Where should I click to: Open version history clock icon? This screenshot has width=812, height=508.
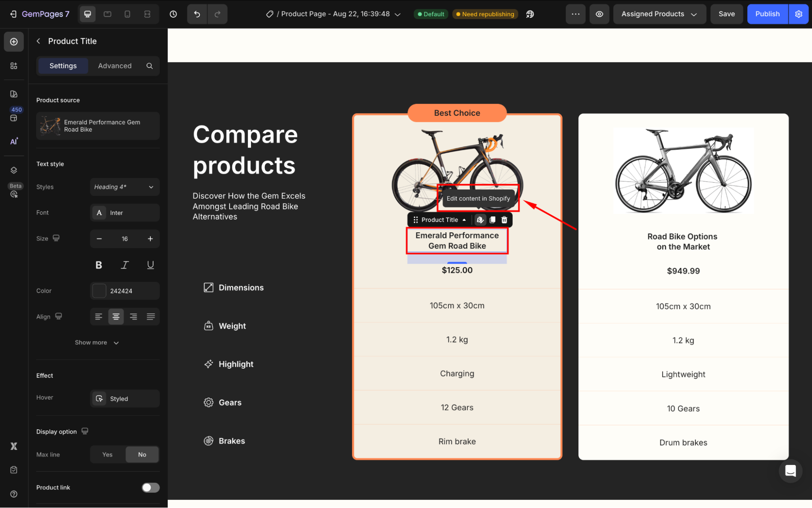[173, 14]
